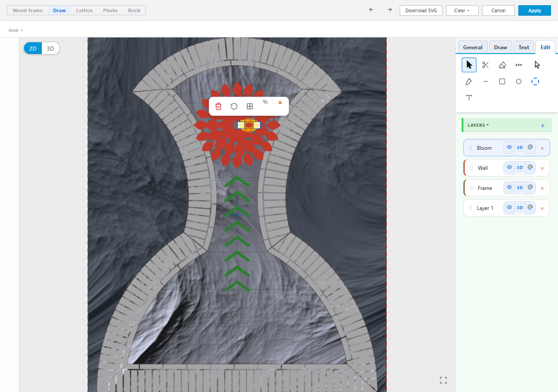Choose the scissors cut tool

[486, 65]
